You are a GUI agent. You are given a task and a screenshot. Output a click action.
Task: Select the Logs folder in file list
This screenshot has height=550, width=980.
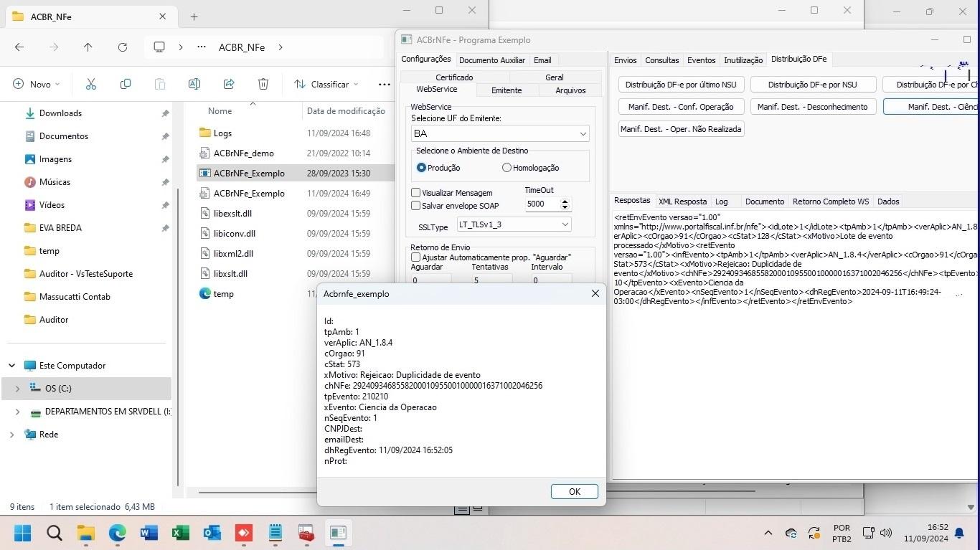click(222, 133)
